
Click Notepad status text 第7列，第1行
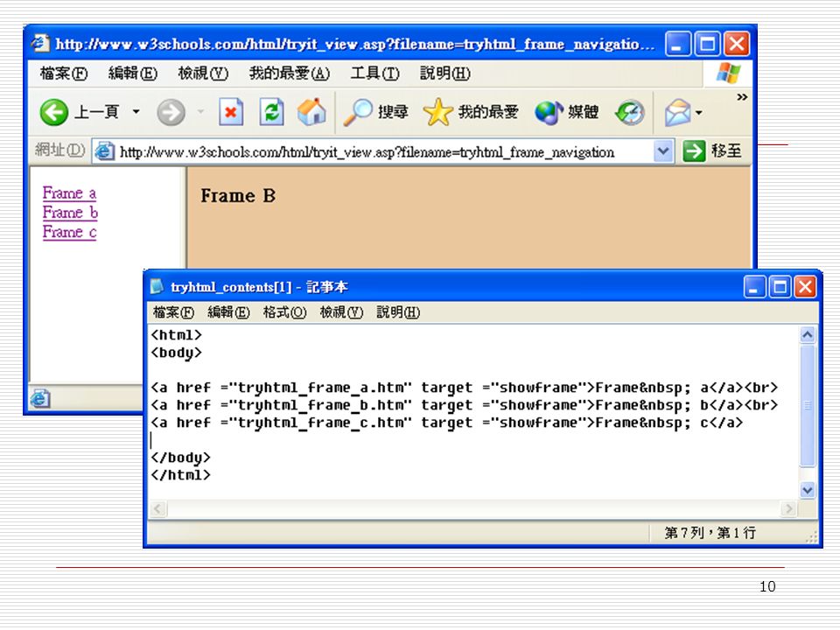pos(710,533)
